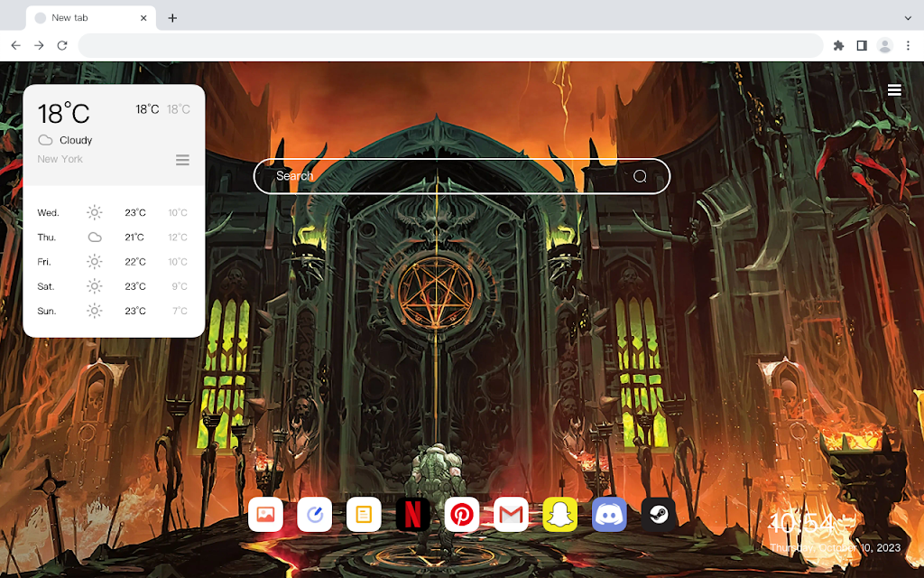Select the Sun. forecast row
Viewport: 924px width, 578px height.
click(113, 311)
